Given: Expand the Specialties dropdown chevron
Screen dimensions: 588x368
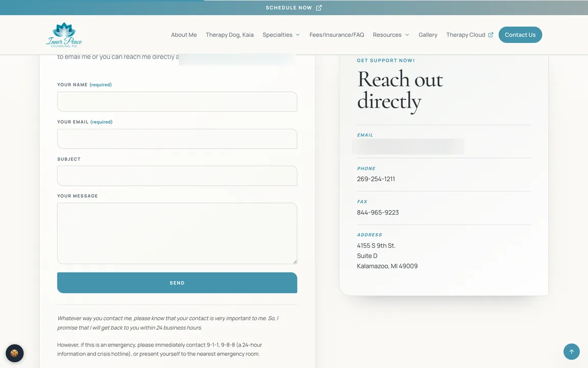Looking at the screenshot, I should [x=298, y=35].
